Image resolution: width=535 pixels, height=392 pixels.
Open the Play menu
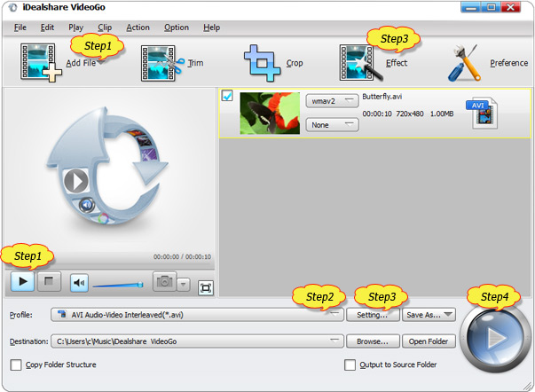click(x=75, y=27)
